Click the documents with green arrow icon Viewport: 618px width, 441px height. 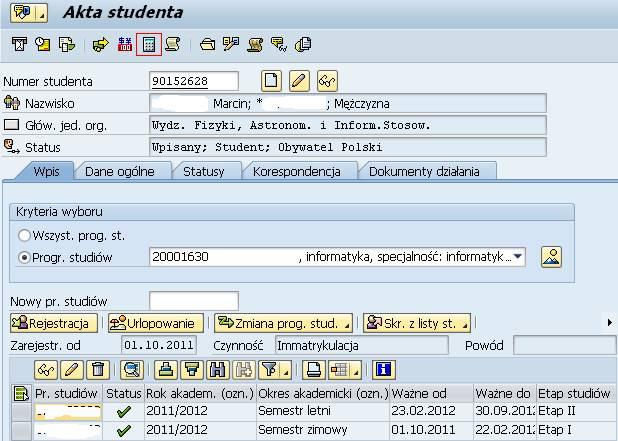coord(66,44)
